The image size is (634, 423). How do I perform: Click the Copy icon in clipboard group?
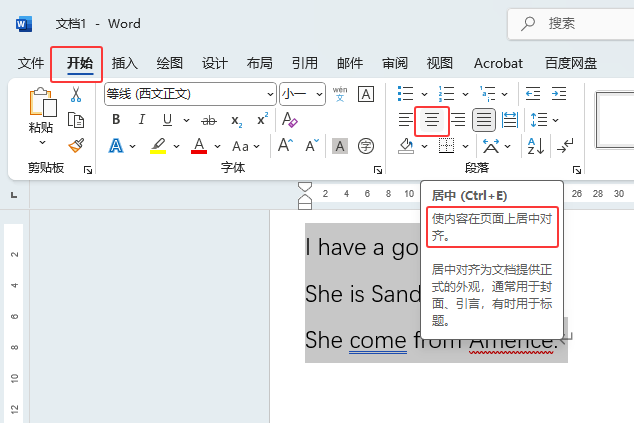76,120
